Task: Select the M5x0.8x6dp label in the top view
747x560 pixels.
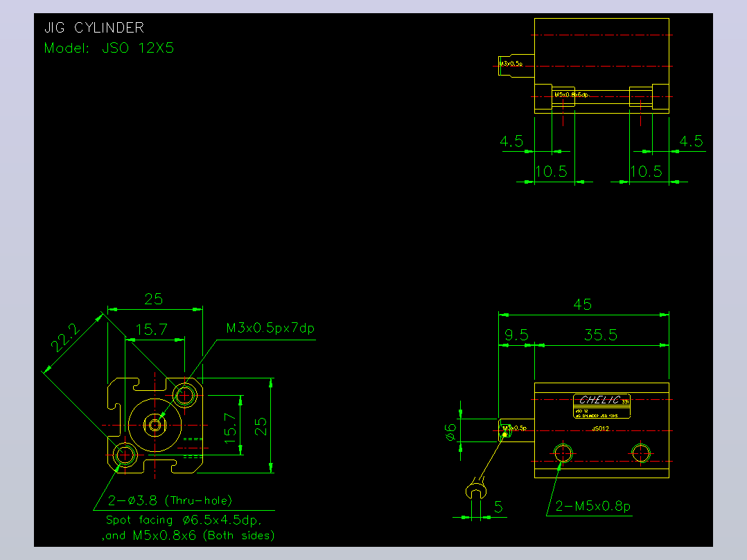Action: coord(571,94)
